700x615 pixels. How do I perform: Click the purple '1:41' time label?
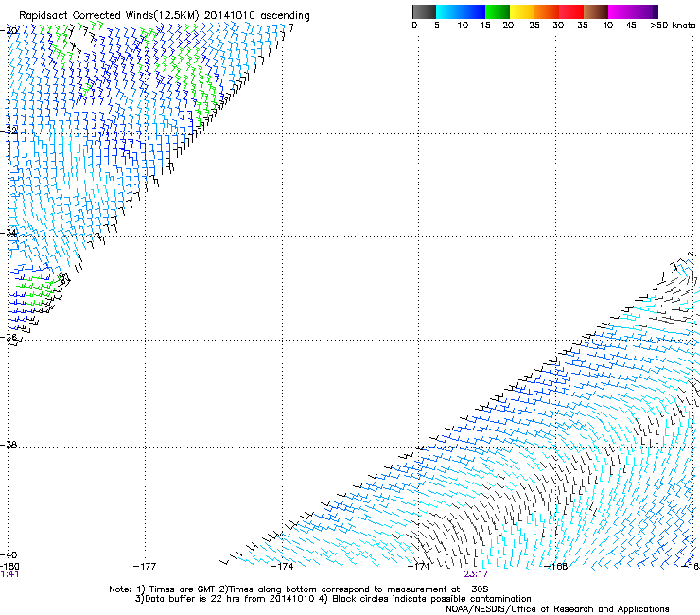tap(9, 574)
